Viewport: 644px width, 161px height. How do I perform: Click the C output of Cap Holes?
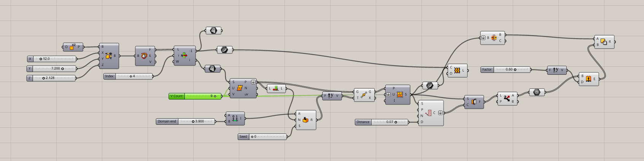[x=500, y=41]
